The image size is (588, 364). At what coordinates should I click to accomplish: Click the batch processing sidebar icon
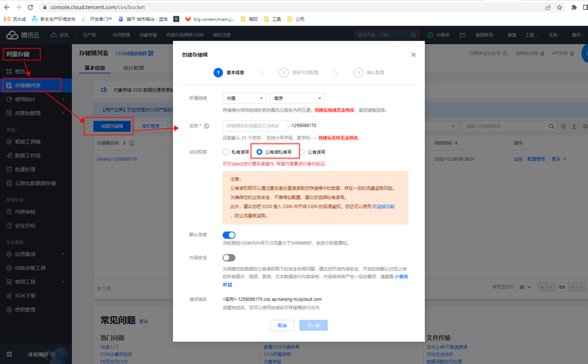(9, 170)
